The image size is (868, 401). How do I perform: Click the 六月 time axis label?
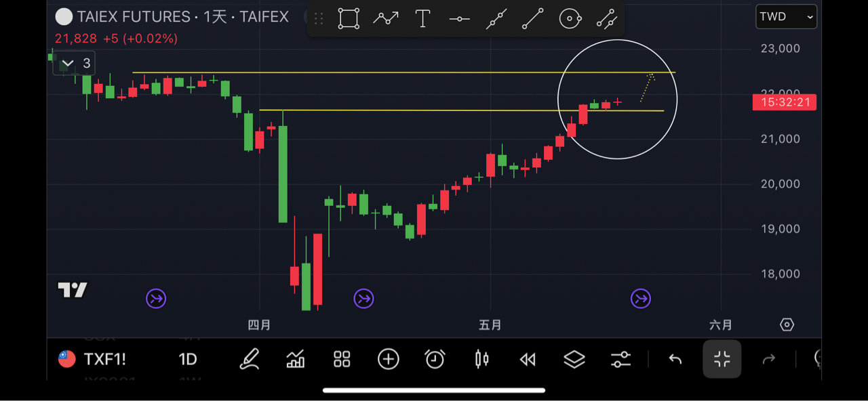[721, 325]
